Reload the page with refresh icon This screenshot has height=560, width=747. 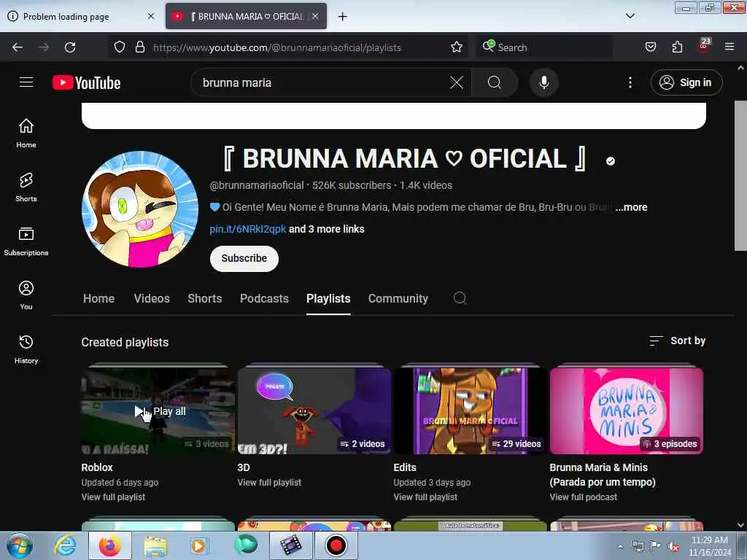(70, 47)
